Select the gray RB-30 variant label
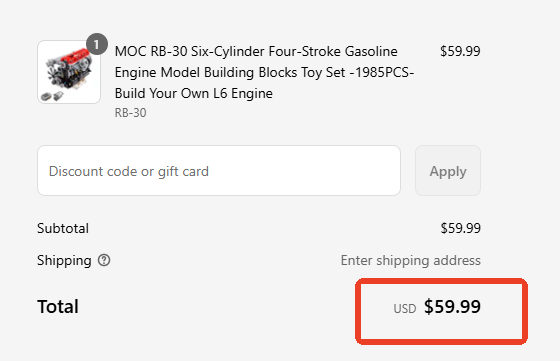Viewport: 560px width, 361px height. click(x=130, y=113)
